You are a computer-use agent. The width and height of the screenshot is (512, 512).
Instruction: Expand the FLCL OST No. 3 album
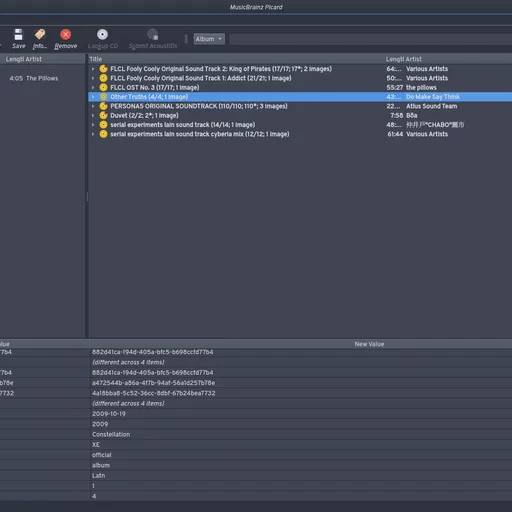(93, 88)
